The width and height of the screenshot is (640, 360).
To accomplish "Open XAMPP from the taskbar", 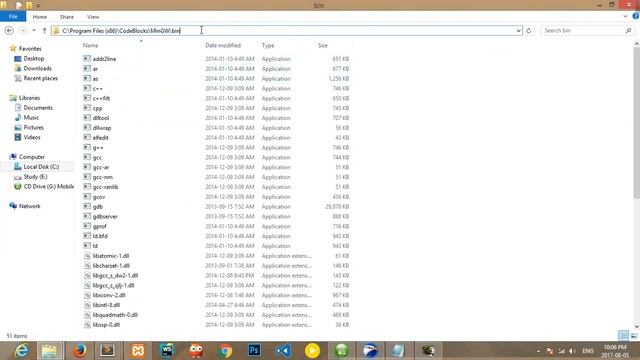I will [x=138, y=351].
